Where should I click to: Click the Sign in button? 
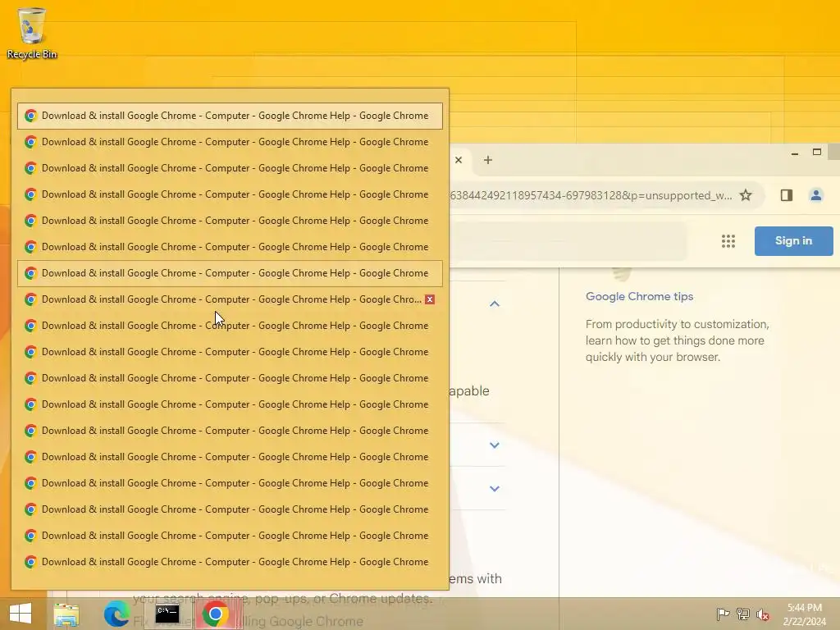tap(793, 241)
